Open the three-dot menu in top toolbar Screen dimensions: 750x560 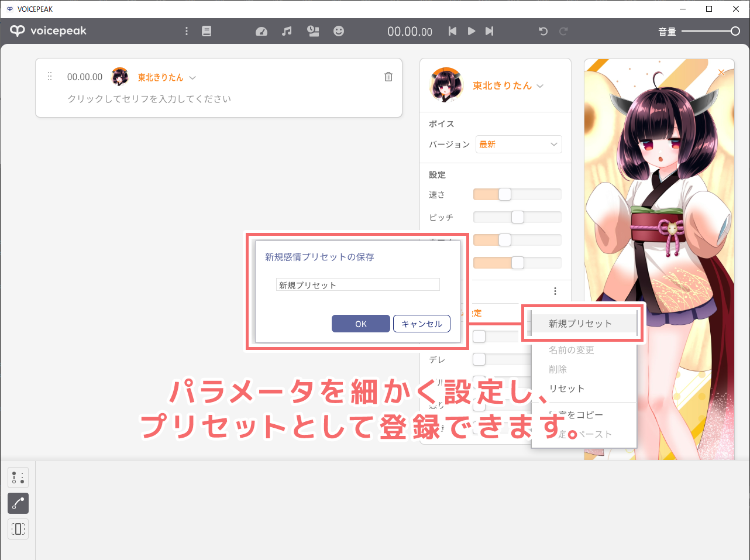pyautogui.click(x=187, y=31)
